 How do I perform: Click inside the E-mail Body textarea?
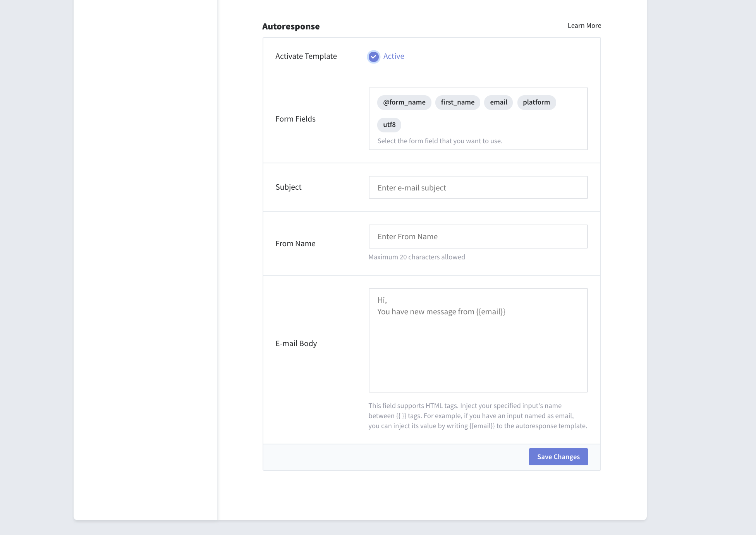click(478, 340)
